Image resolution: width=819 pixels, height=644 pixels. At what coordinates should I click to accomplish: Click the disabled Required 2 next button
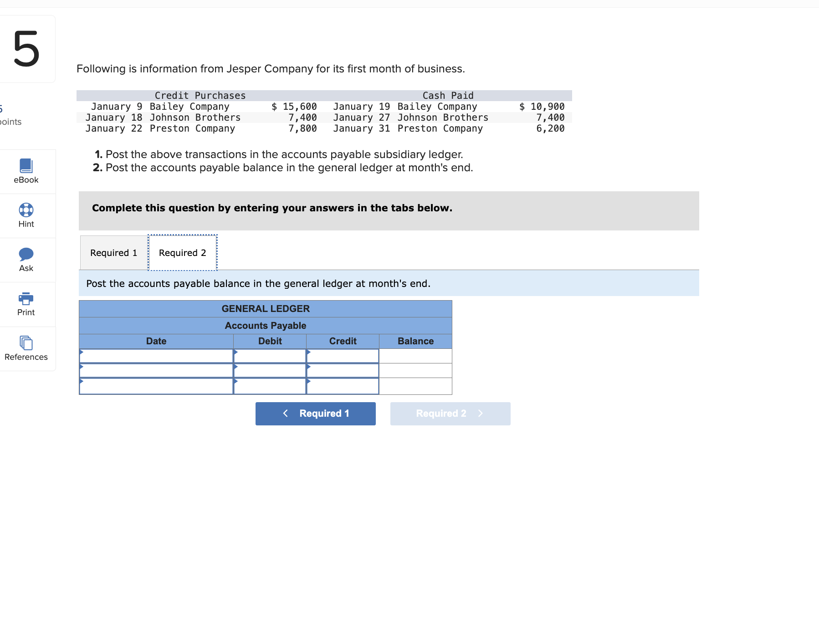450,414
